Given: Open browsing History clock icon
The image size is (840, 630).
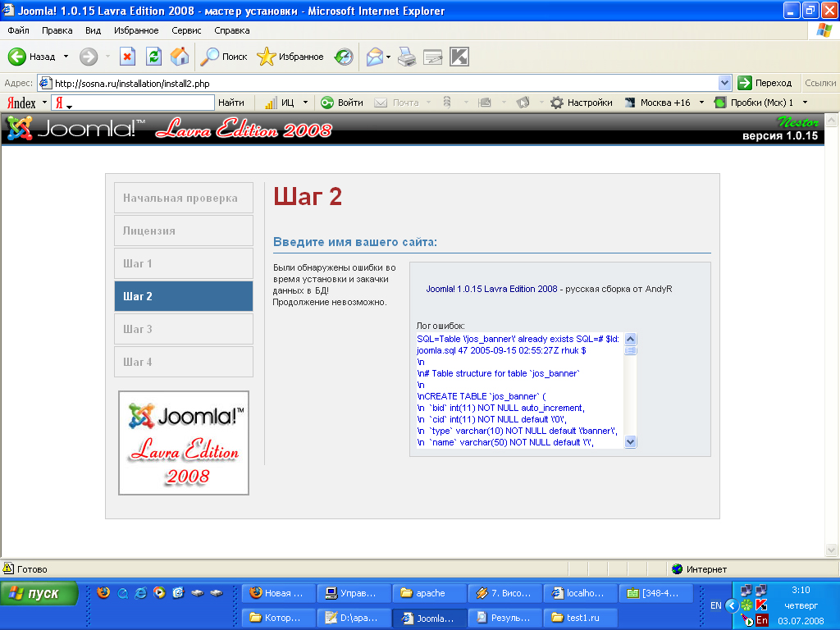Looking at the screenshot, I should pos(344,57).
